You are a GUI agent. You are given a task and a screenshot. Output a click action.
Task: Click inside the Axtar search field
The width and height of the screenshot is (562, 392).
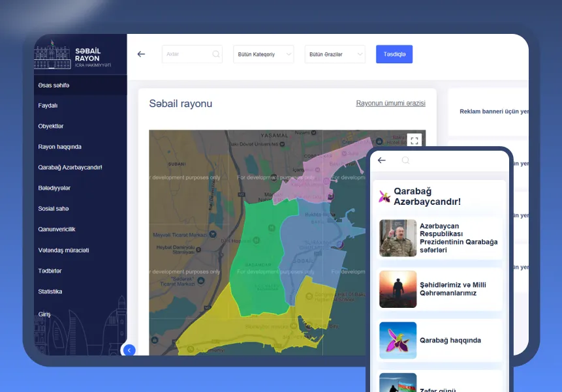(186, 54)
